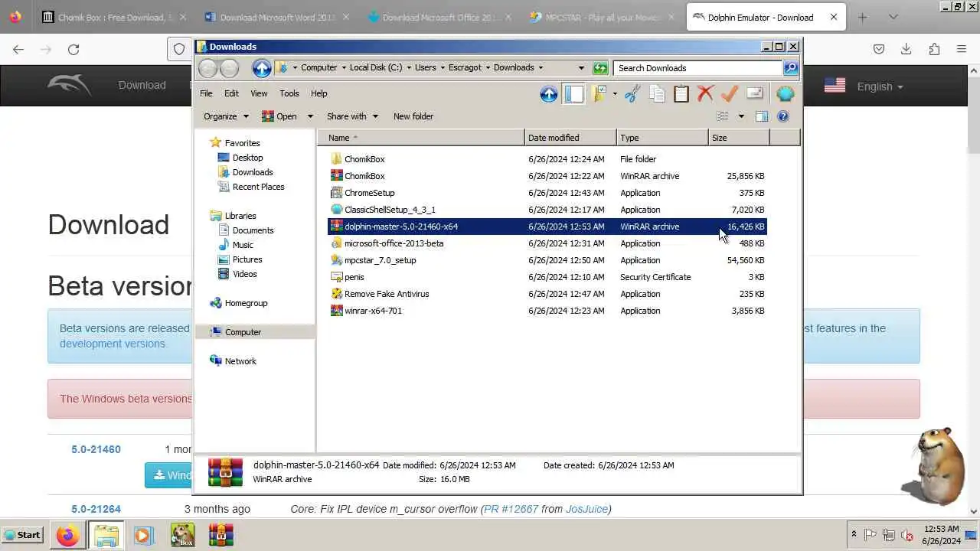Email selected file with envelope icon
This screenshot has height=551, width=980.
point(755,93)
